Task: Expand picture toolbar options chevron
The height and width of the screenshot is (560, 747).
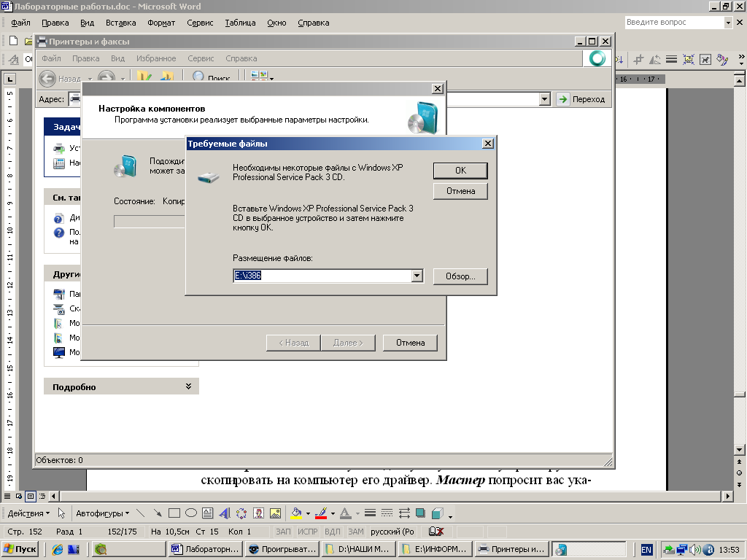Action: pos(741,60)
